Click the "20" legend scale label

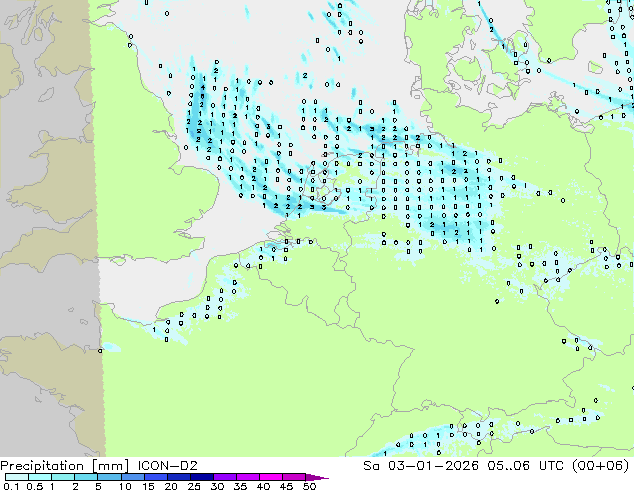click(x=171, y=486)
